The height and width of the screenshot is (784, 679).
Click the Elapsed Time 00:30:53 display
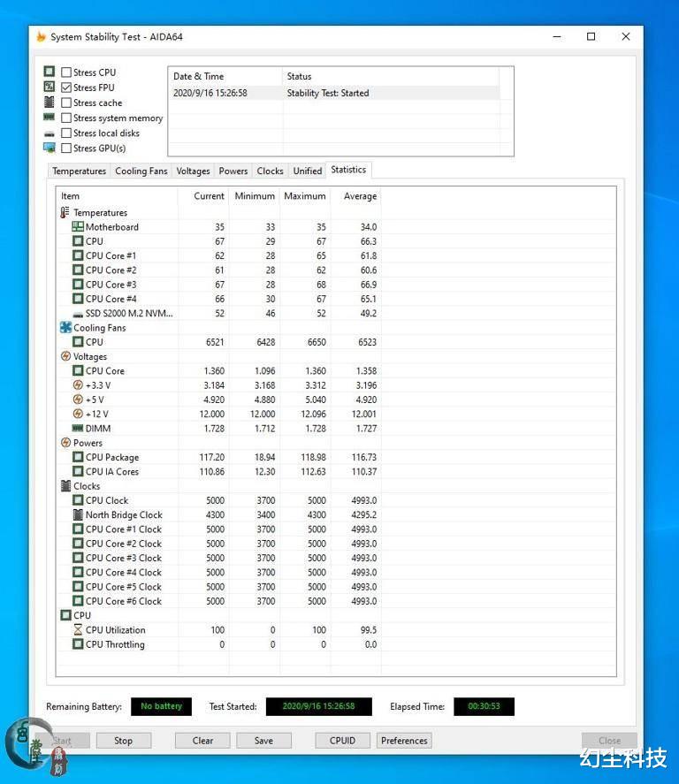(x=484, y=706)
